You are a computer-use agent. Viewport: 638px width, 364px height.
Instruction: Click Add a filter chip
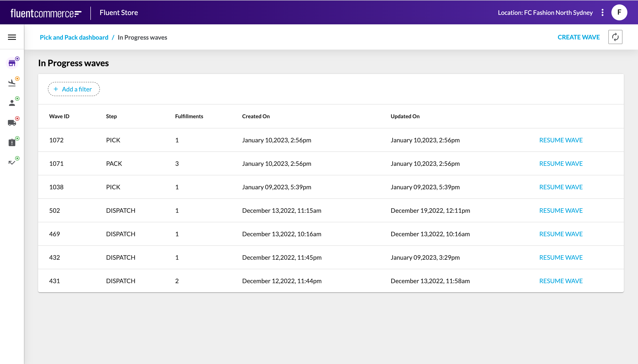tap(74, 89)
